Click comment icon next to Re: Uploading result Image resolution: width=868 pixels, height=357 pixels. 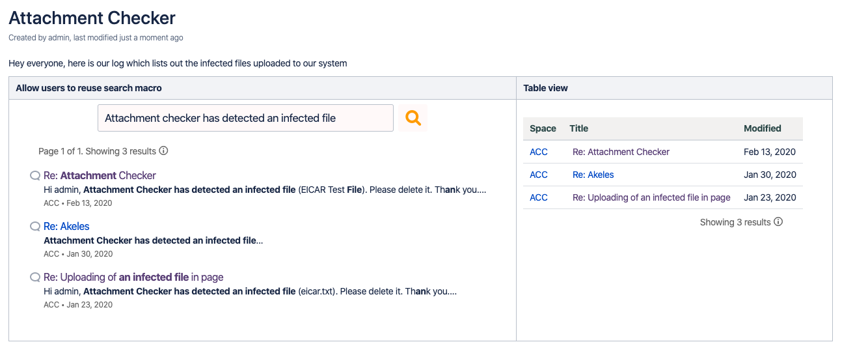[35, 278]
